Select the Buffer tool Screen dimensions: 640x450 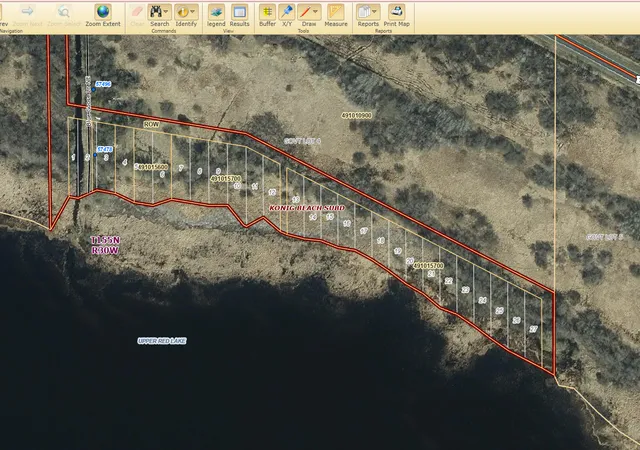267,12
